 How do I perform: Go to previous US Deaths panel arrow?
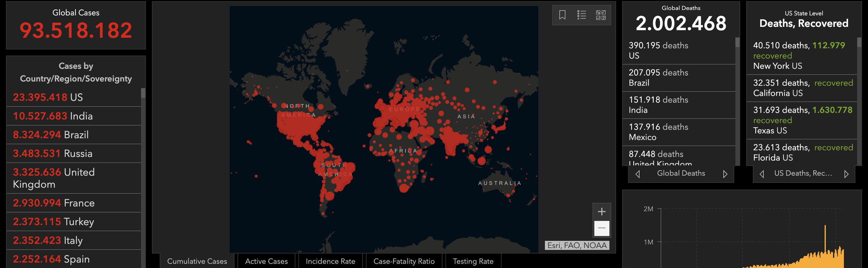coord(762,174)
